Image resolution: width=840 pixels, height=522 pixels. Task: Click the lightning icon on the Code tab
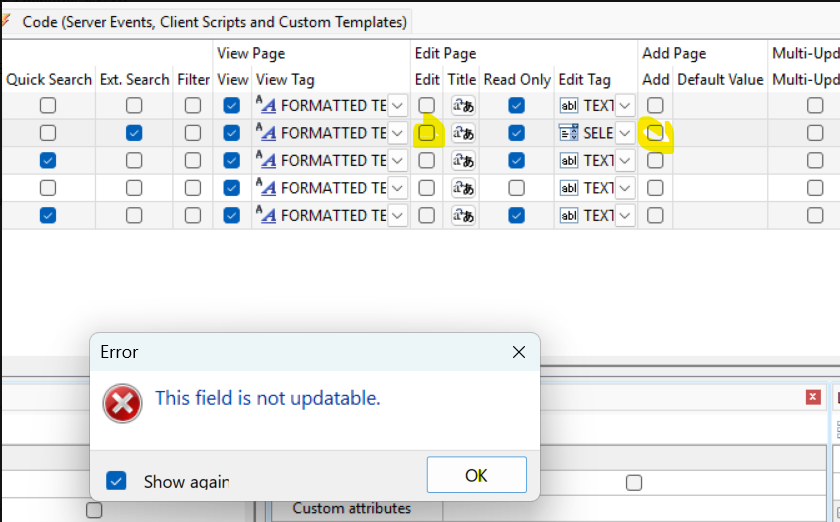coord(5,21)
